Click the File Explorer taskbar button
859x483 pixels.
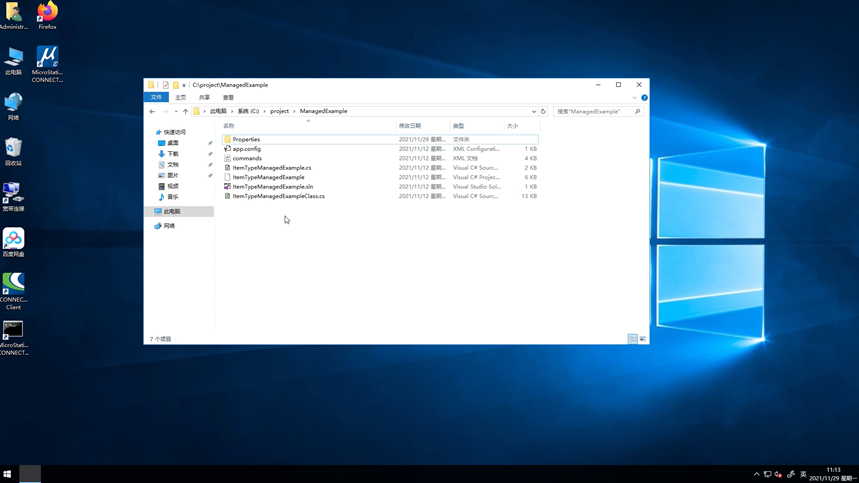point(30,474)
